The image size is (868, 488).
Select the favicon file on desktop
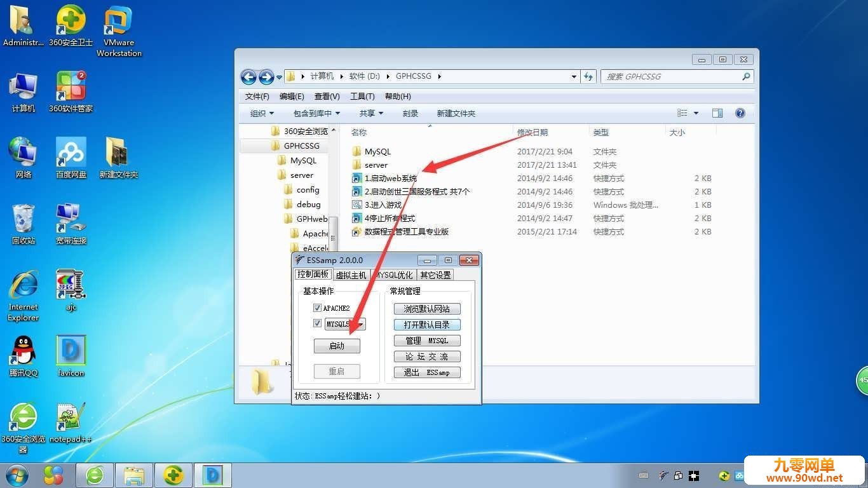pyautogui.click(x=71, y=356)
